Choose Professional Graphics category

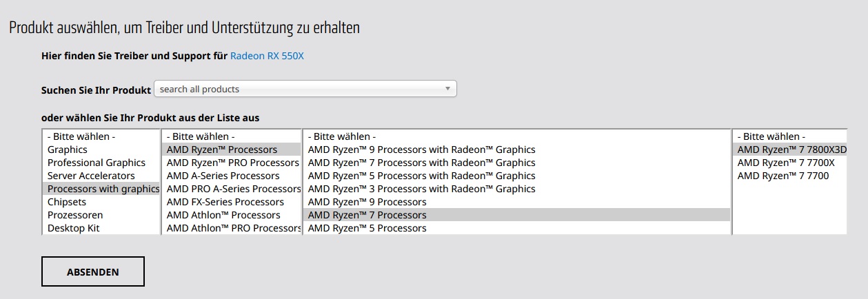tap(97, 163)
